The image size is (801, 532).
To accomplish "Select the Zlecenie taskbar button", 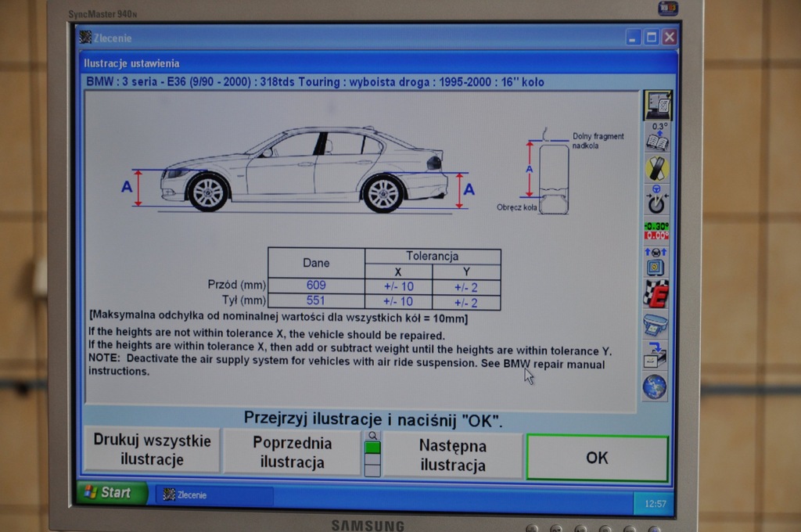I will pyautogui.click(x=214, y=494).
